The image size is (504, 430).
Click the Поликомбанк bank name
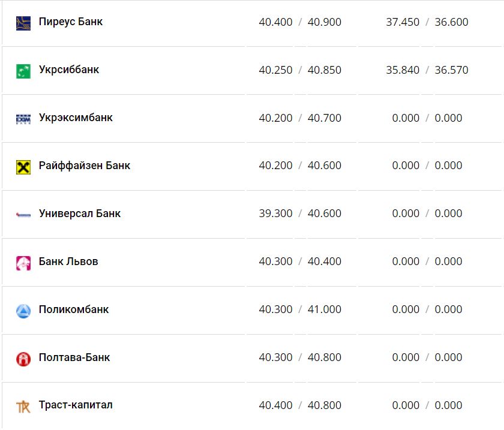(x=73, y=309)
